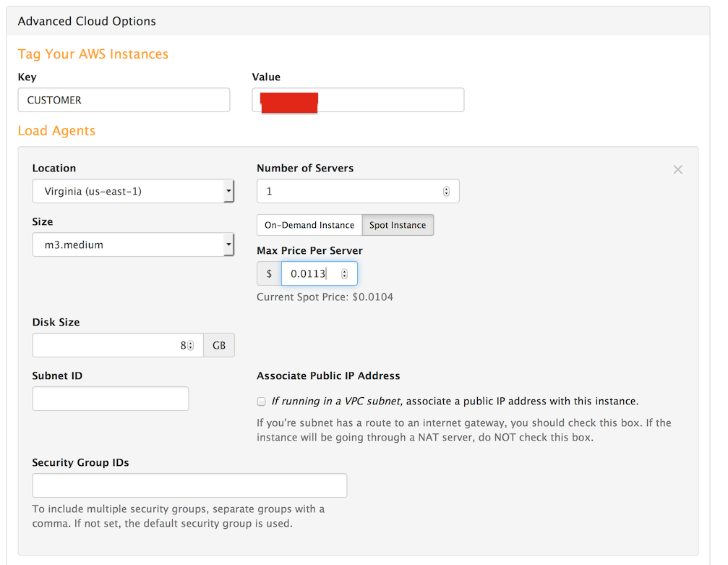Viewport: 728px width, 565px height.
Task: Click into the Number of Servers field
Action: [358, 191]
